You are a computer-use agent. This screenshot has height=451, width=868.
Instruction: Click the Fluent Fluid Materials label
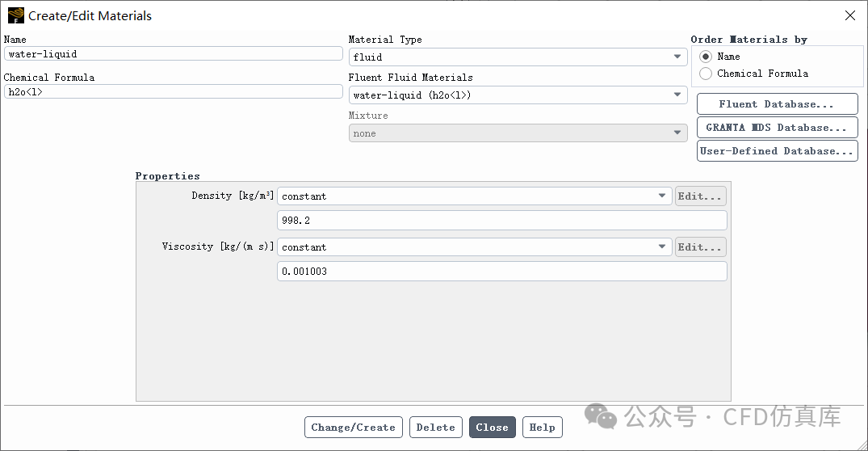click(411, 78)
